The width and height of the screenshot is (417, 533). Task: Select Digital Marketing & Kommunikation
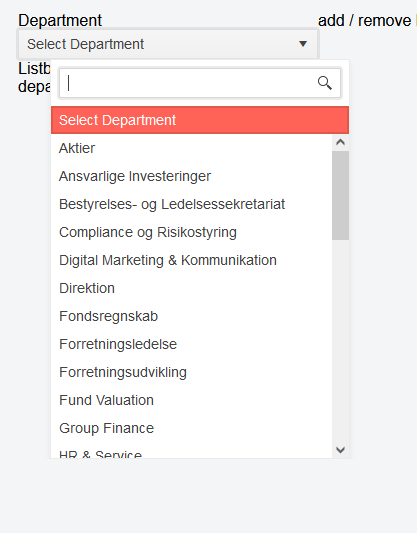(x=191, y=260)
